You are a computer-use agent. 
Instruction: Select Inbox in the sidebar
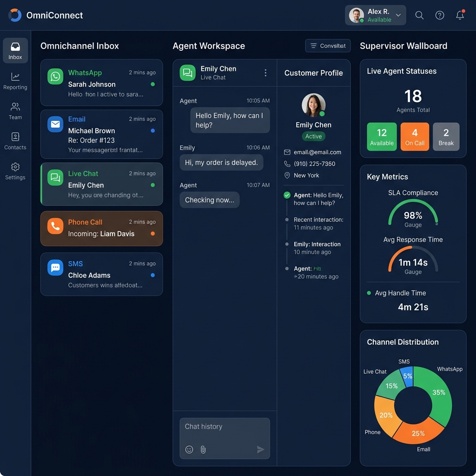tap(15, 50)
